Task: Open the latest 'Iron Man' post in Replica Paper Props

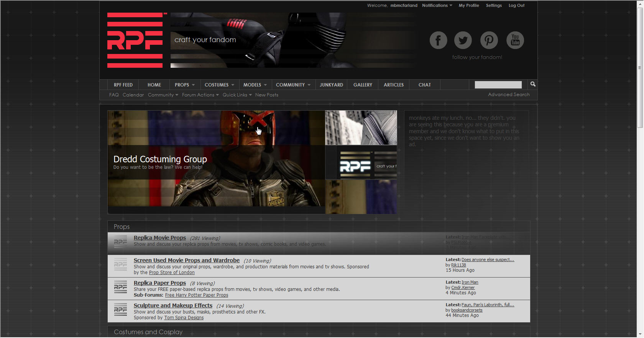Action: pos(470,282)
